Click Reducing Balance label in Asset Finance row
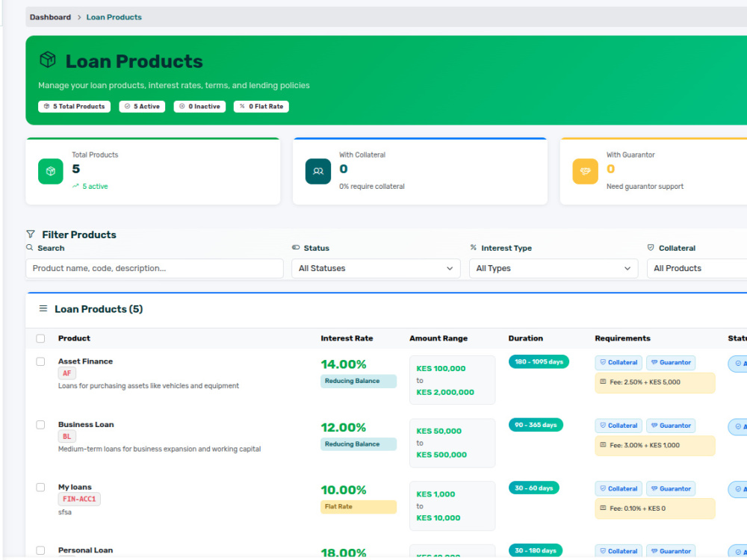747x560 pixels. 359,381
